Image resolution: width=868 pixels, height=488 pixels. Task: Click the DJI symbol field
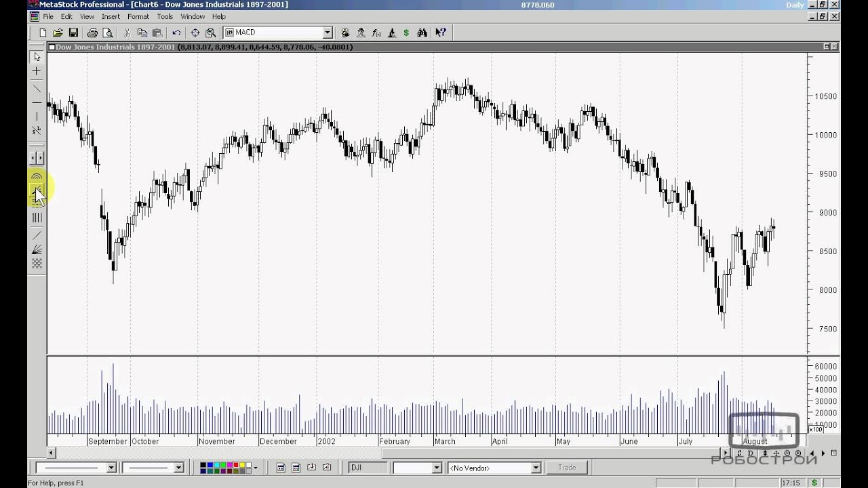368,468
